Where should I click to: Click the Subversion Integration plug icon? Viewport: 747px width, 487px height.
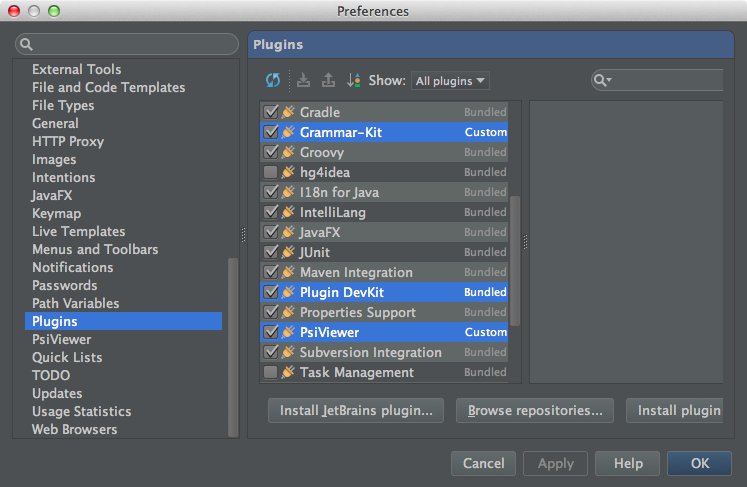coord(288,352)
